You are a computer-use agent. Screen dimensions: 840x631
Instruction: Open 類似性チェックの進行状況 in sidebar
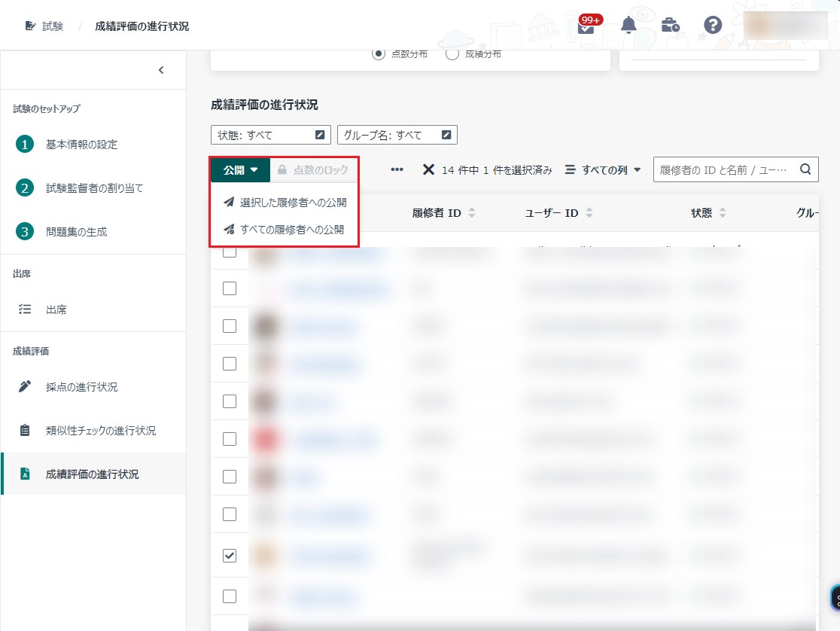[x=101, y=431]
